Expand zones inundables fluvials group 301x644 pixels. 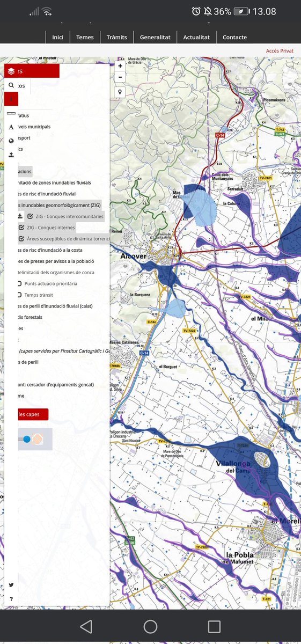point(54,182)
